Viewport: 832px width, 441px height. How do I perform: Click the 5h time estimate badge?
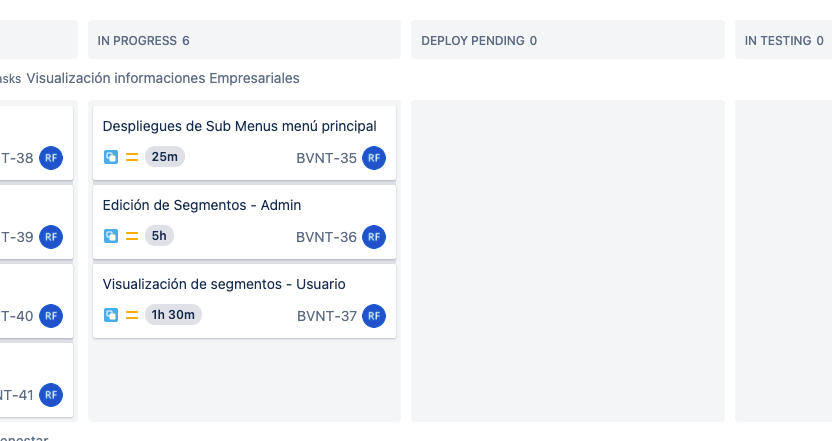tap(159, 236)
